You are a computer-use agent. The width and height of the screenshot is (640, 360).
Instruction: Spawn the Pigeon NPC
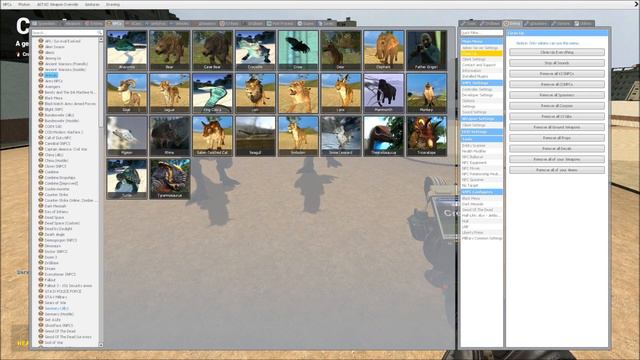(x=127, y=136)
